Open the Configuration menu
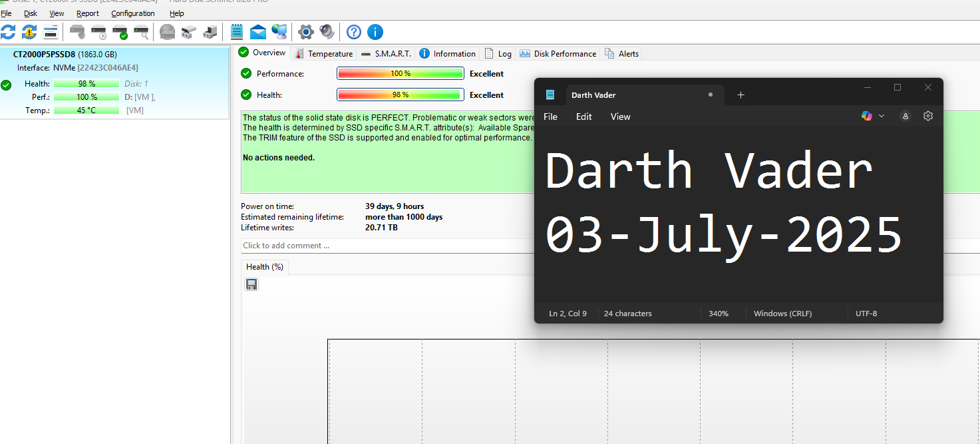This screenshot has width=980, height=444. coord(132,13)
